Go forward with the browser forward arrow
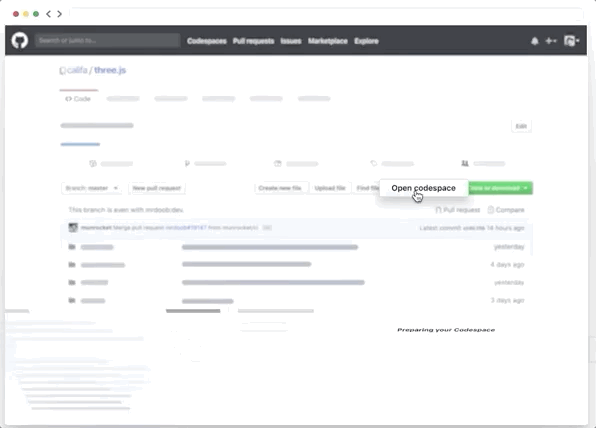 coord(60,14)
